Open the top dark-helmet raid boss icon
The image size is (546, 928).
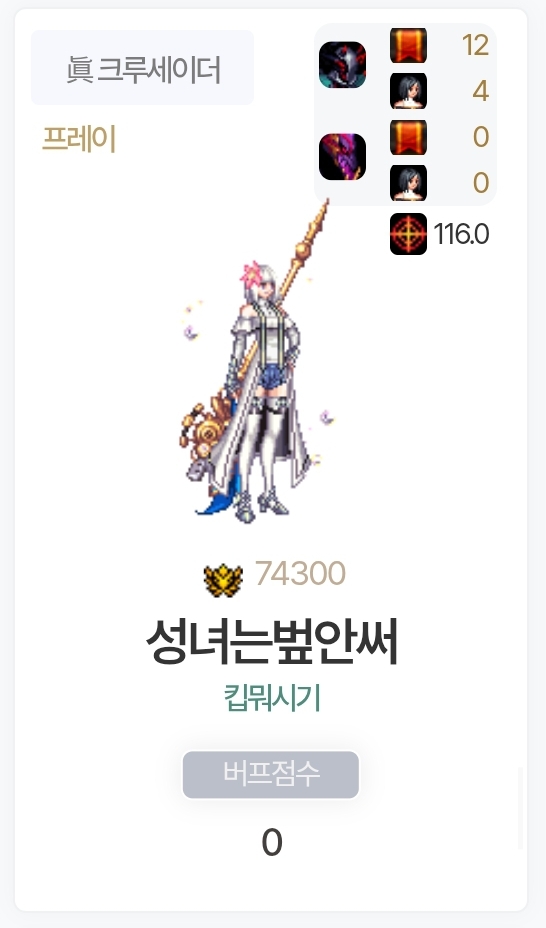(343, 65)
